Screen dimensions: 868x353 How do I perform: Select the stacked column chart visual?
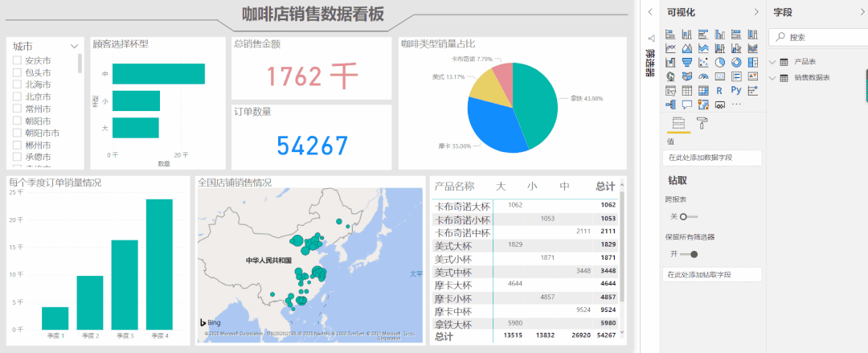(687, 35)
